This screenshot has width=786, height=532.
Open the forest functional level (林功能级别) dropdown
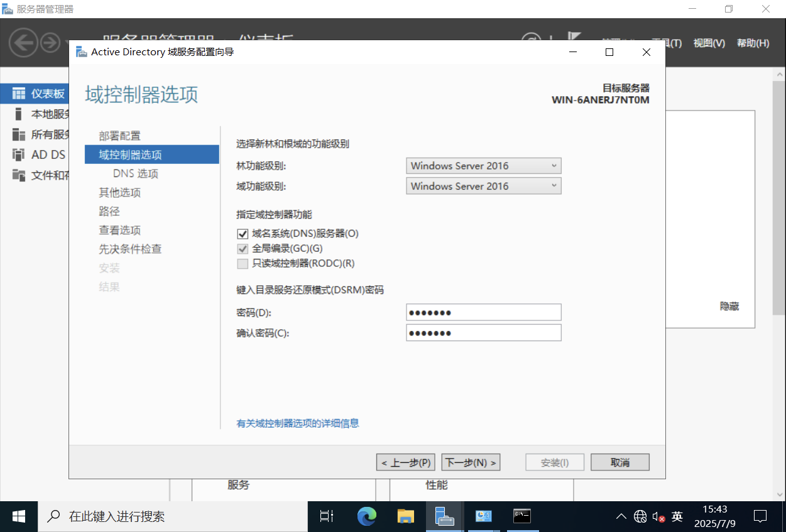point(483,166)
